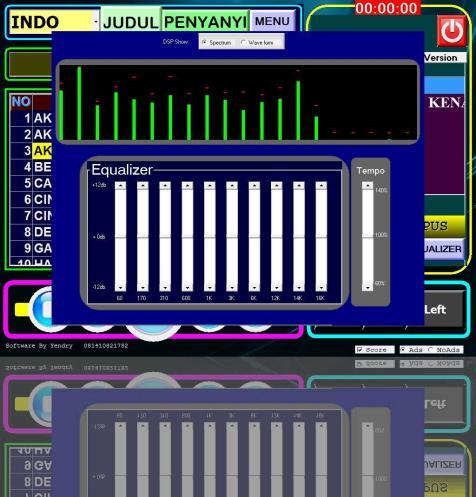476x497 pixels.
Task: Open the MENU button
Action: [272, 21]
